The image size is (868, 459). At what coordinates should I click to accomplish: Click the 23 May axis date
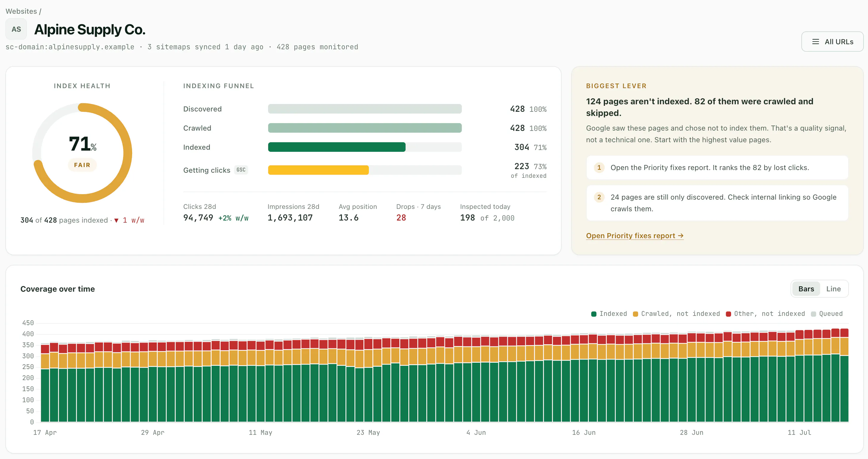368,432
